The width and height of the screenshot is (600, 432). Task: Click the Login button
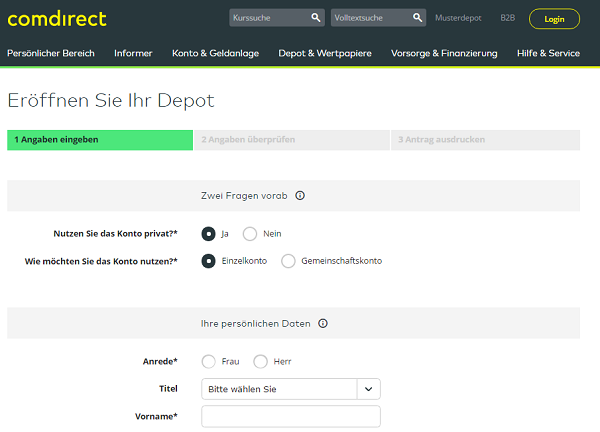(x=554, y=19)
